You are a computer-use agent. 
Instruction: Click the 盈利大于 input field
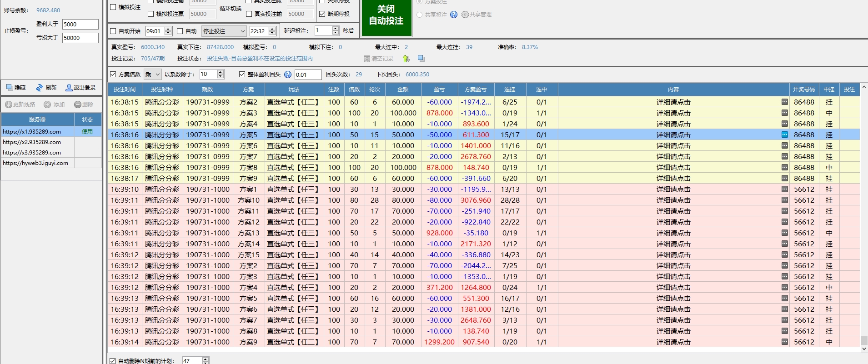[80, 24]
